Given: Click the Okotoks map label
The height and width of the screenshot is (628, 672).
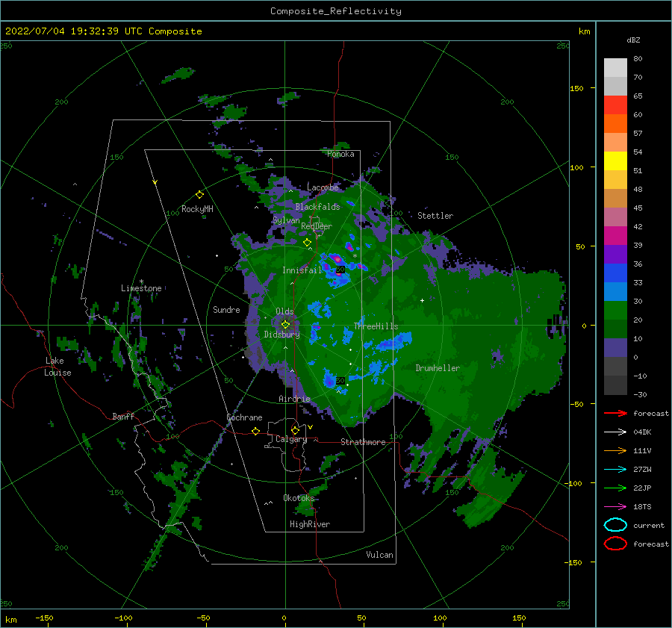Looking at the screenshot, I should click(x=299, y=497).
